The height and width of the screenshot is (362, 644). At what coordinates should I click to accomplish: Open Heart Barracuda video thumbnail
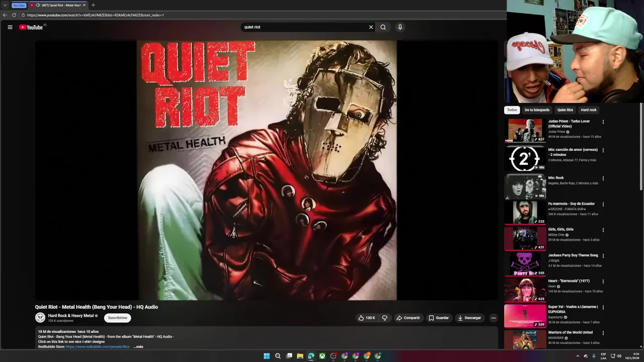pos(525,290)
